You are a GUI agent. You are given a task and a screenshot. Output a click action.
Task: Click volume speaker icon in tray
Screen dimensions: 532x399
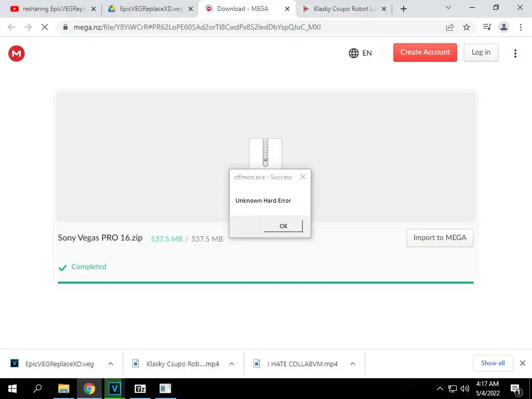click(465, 389)
